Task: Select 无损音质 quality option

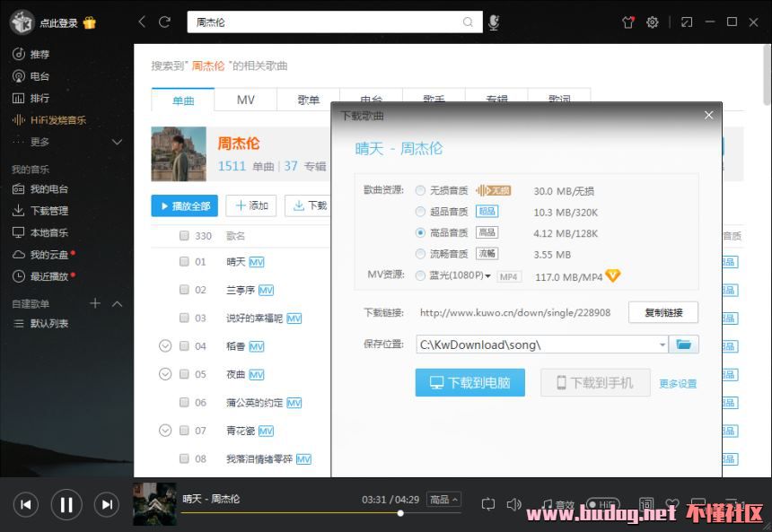Action: tap(420, 190)
